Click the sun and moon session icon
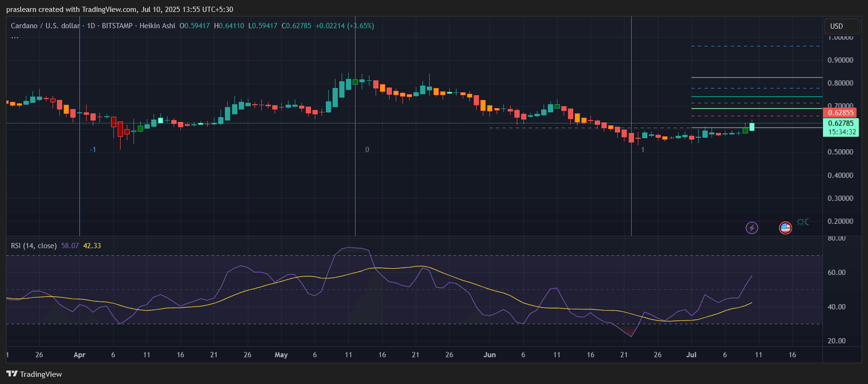 coord(803,221)
